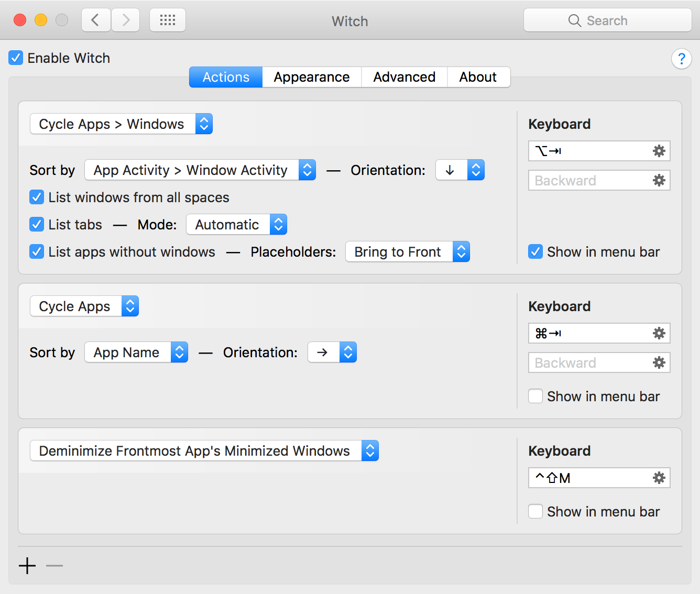Click the gear icon in first Backward field
Screen dimensions: 700x594
pos(659,181)
